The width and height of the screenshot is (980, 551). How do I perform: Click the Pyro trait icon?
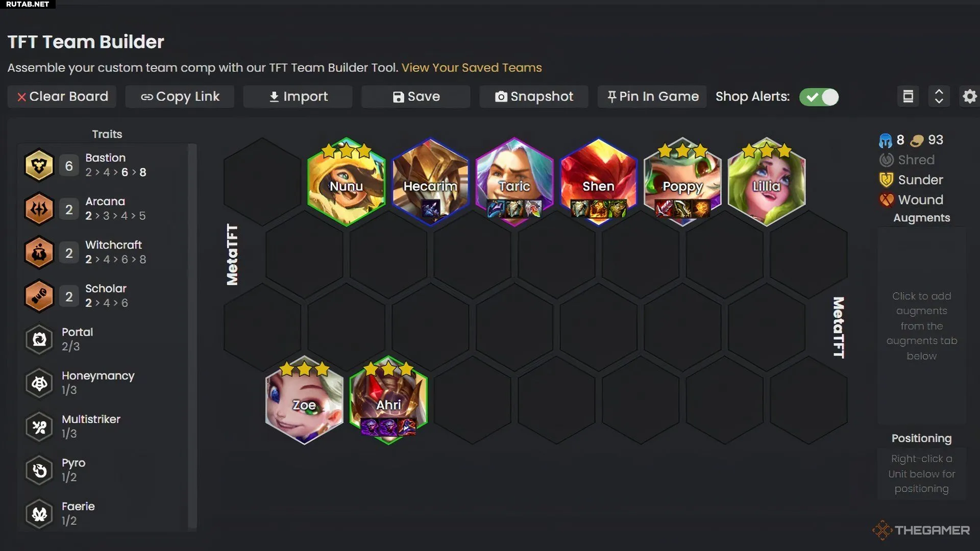[x=39, y=470]
